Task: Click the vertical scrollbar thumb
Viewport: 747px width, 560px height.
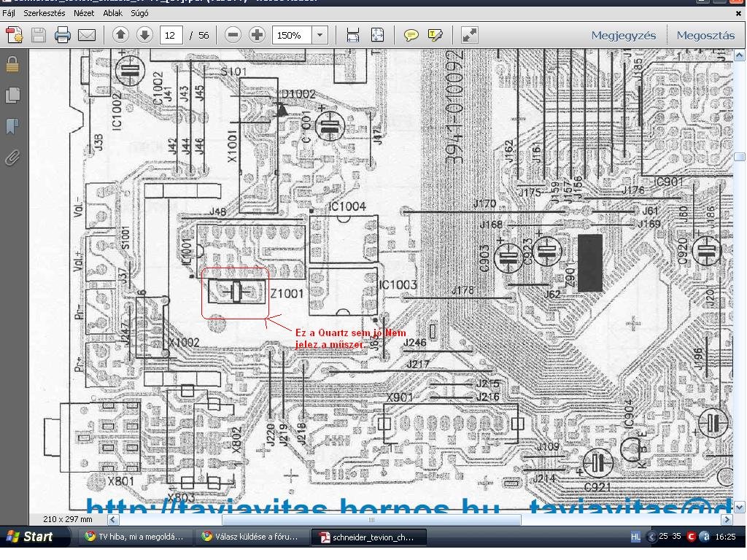Action: pos(740,157)
